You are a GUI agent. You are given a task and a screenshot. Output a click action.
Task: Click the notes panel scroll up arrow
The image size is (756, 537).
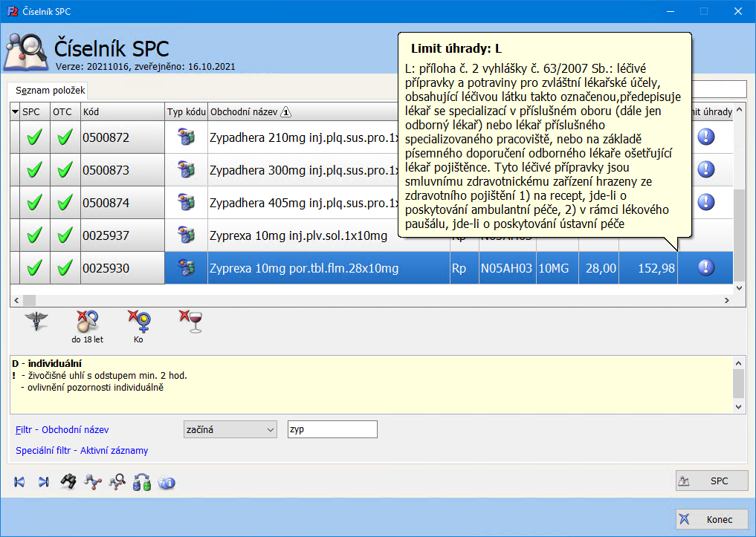739,362
